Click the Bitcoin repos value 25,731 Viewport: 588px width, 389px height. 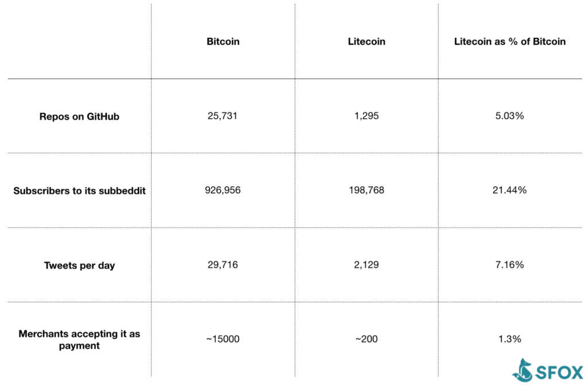point(222,116)
